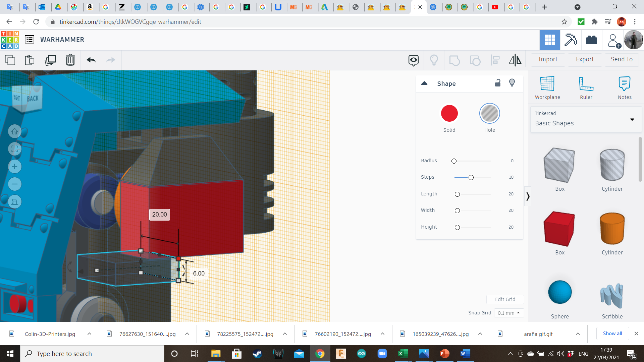Open File Explorer from taskbar
Screen dimensions: 644x362
pos(215,354)
